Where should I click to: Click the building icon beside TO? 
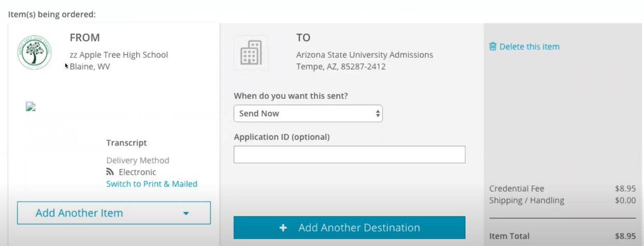[x=251, y=53]
